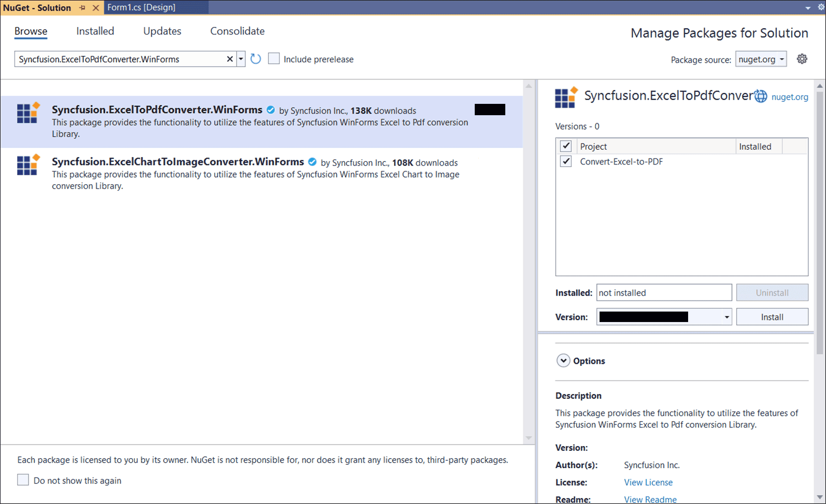826x504 pixels.
Task: Open the Package source dropdown
Action: [x=761, y=59]
